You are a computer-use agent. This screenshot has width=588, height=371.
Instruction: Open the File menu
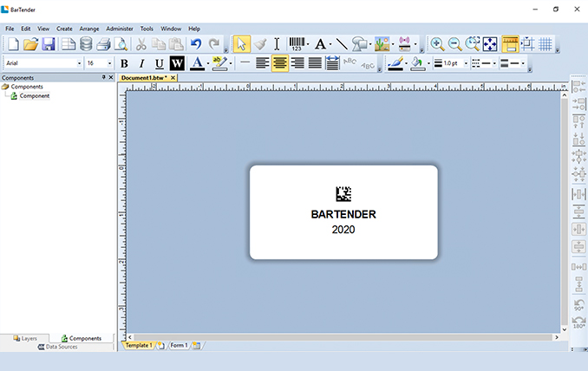[10, 29]
